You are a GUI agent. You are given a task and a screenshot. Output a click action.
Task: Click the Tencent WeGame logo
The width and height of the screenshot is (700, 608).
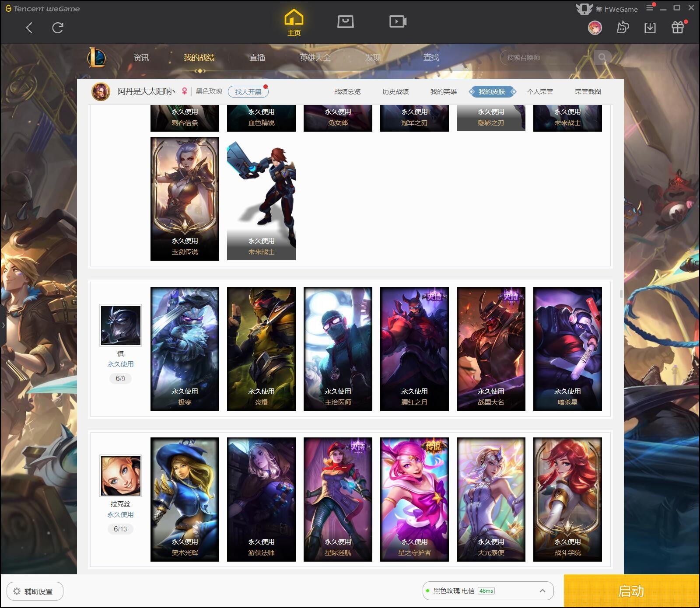point(42,8)
